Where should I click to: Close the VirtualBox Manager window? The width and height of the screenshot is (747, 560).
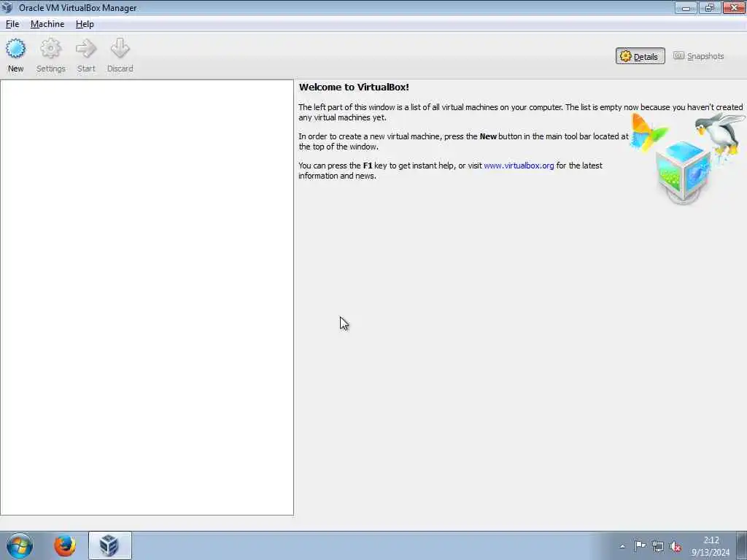click(x=734, y=7)
